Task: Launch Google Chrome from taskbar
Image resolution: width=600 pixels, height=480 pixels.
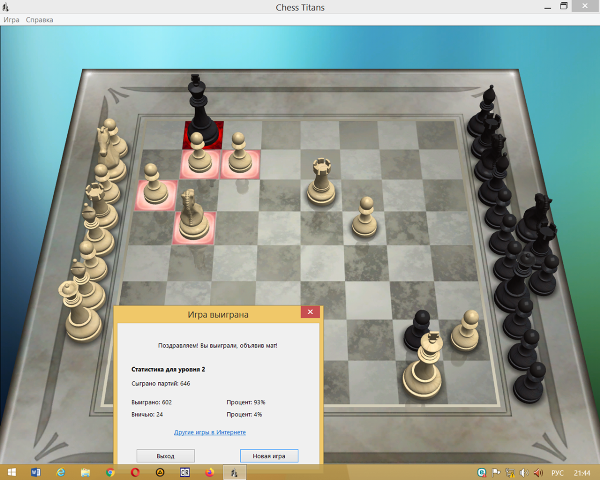Action: 110,472
